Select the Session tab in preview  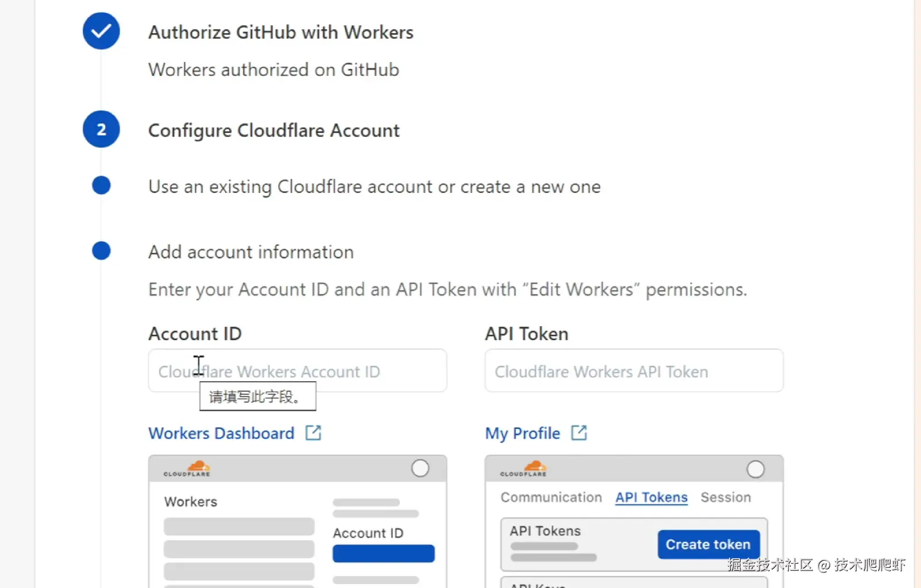pyautogui.click(x=726, y=497)
